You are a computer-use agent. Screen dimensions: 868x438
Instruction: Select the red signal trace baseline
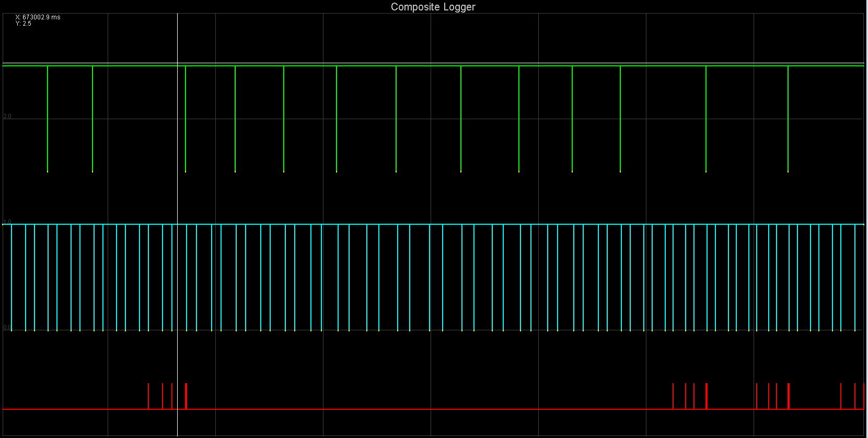(x=433, y=409)
